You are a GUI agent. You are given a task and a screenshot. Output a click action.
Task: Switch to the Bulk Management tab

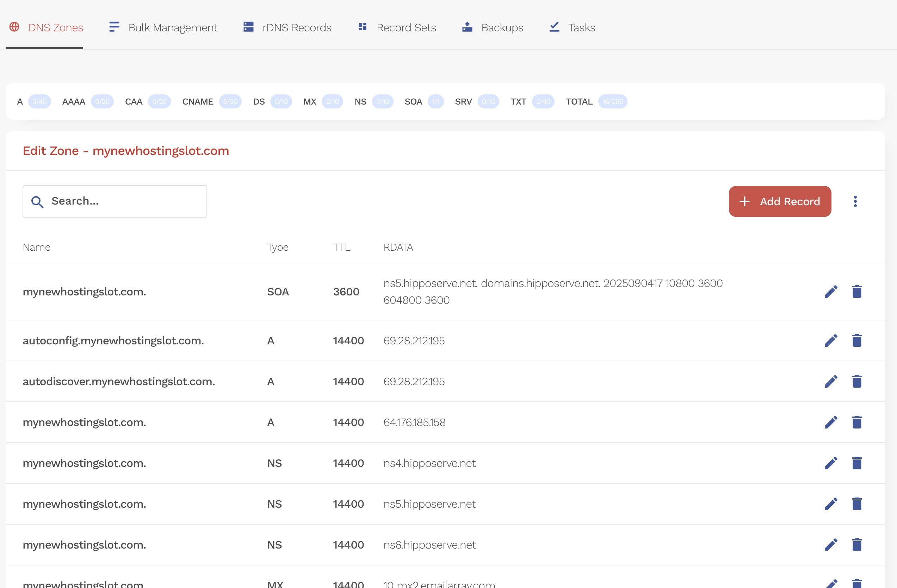163,27
